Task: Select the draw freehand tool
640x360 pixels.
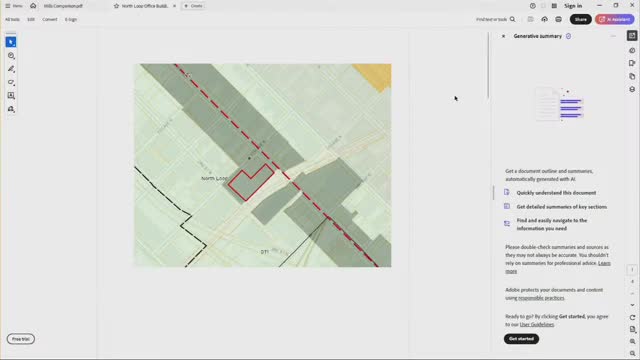Action: pyautogui.click(x=11, y=82)
